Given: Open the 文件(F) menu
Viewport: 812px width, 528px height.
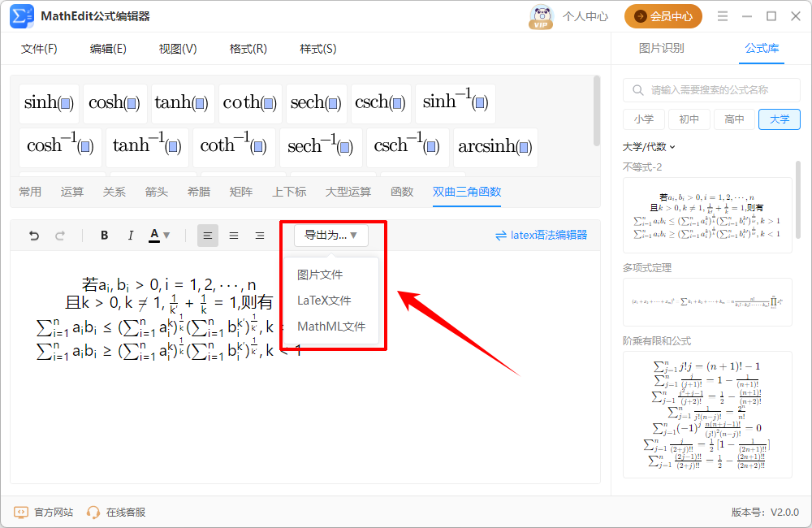Looking at the screenshot, I should pyautogui.click(x=39, y=49).
